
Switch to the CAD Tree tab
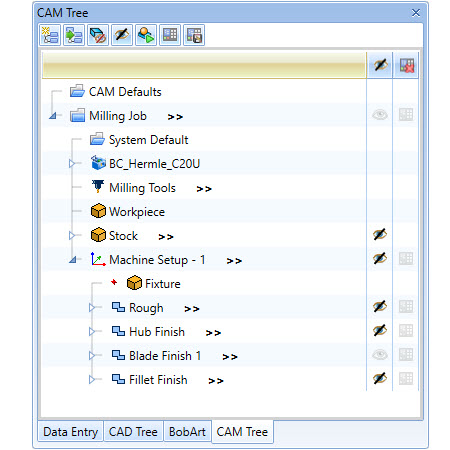tap(133, 432)
